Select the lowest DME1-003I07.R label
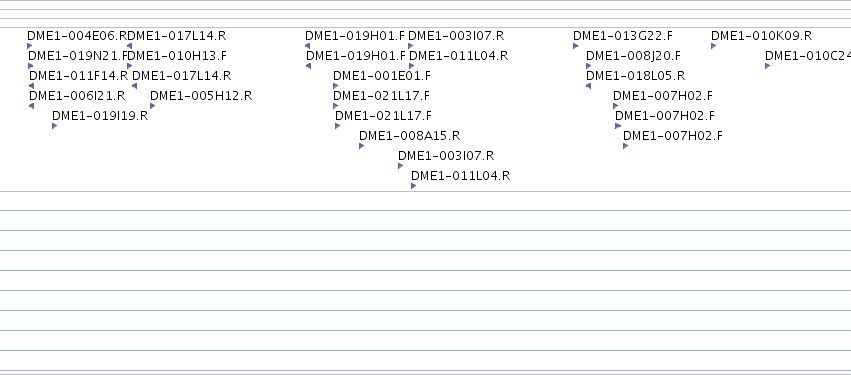Screen dimensions: 851x375 coord(446,156)
